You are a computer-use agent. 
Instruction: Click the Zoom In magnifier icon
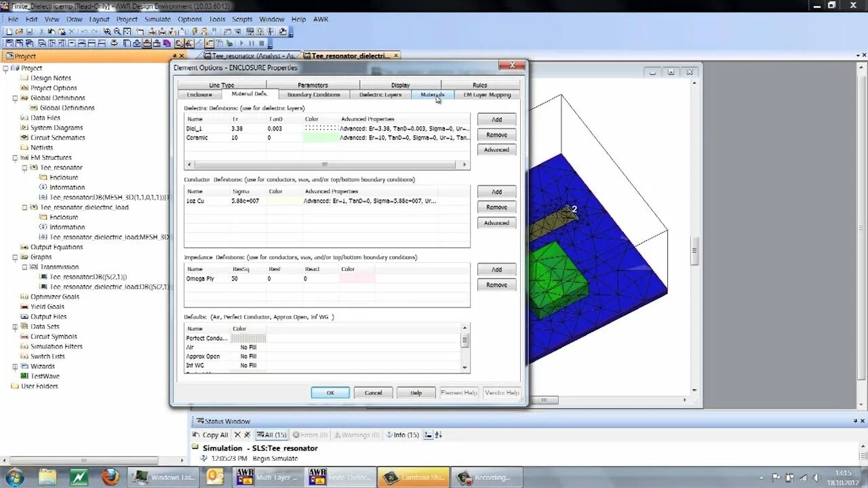click(x=107, y=32)
